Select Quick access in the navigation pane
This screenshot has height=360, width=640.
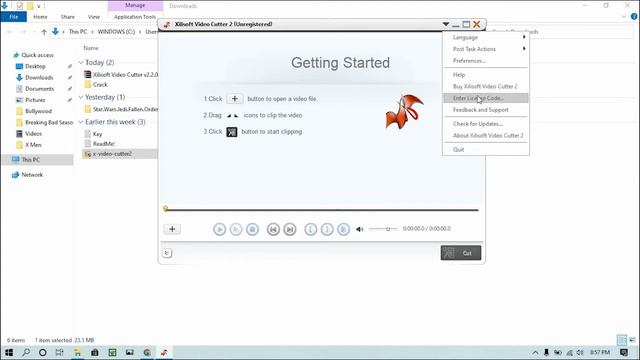tap(38, 55)
